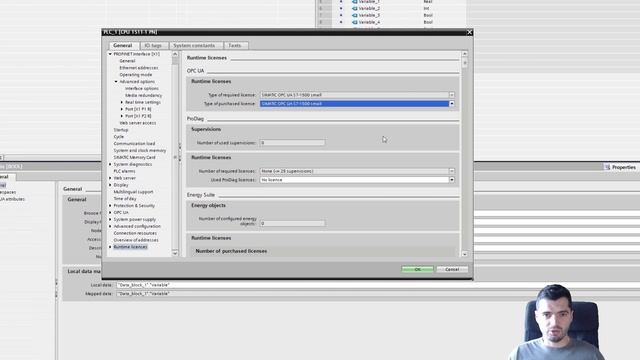Image resolution: width=640 pixels, height=360 pixels.
Task: Open the IO tags tab
Action: click(153, 45)
